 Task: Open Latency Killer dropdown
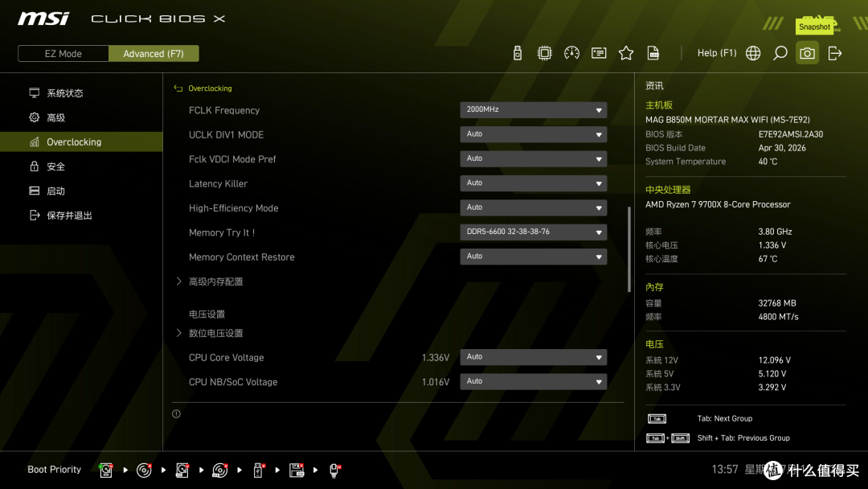click(533, 183)
